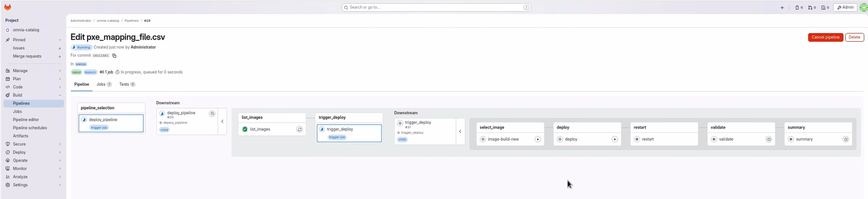This screenshot has width=868, height=199.
Task: Click the Manage sidebar icon
Action: click(x=7, y=70)
